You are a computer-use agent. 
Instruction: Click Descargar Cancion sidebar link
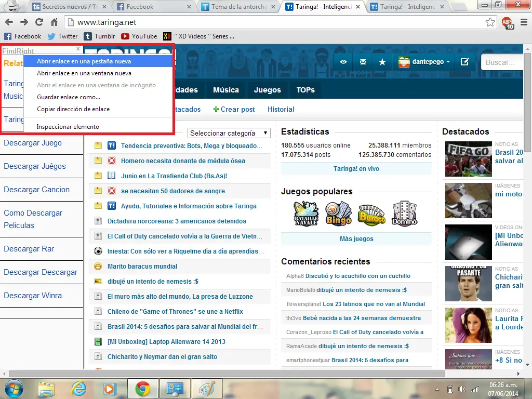37,190
